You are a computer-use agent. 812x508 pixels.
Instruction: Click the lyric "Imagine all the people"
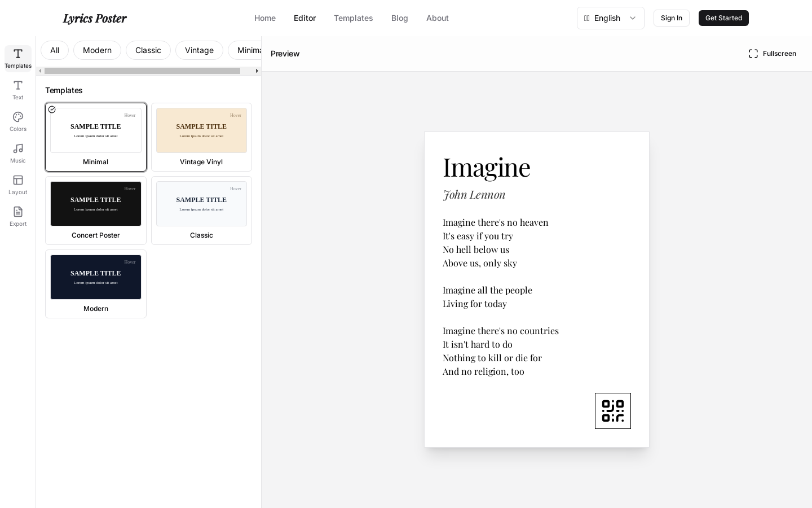tap(487, 290)
